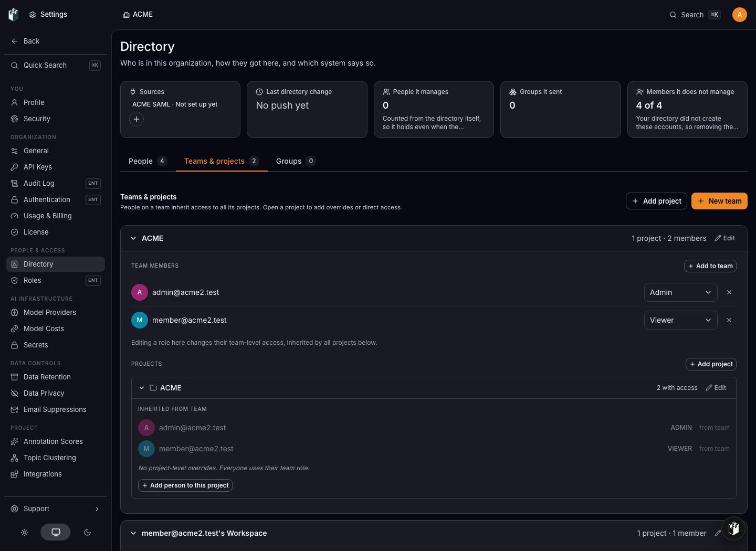
Task: Click the Secrets lock icon
Action: (x=15, y=345)
